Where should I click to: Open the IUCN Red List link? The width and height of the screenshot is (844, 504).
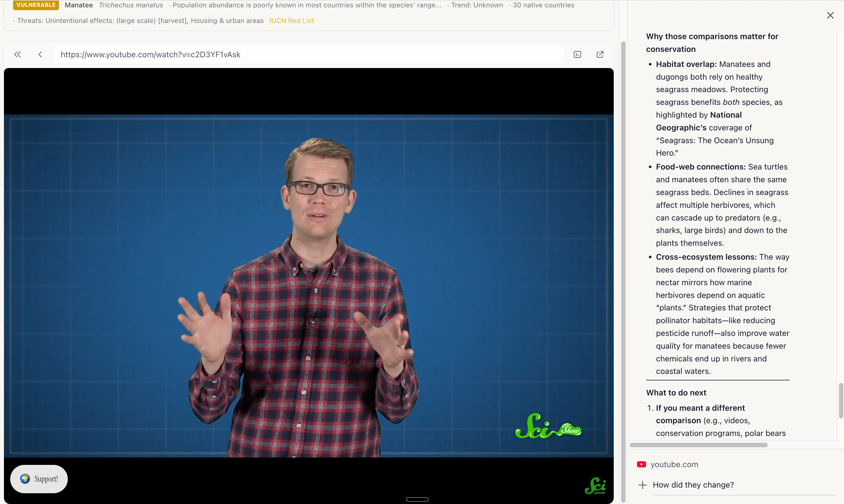click(291, 21)
